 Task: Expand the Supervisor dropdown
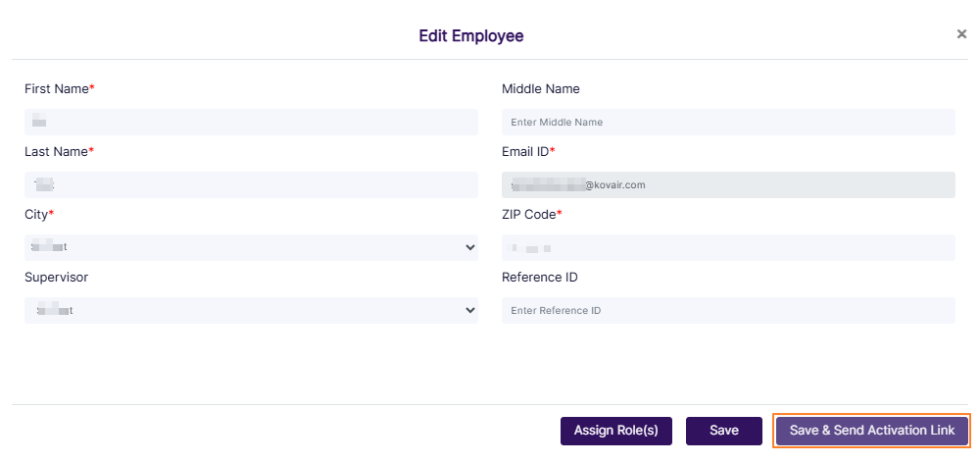point(251,310)
